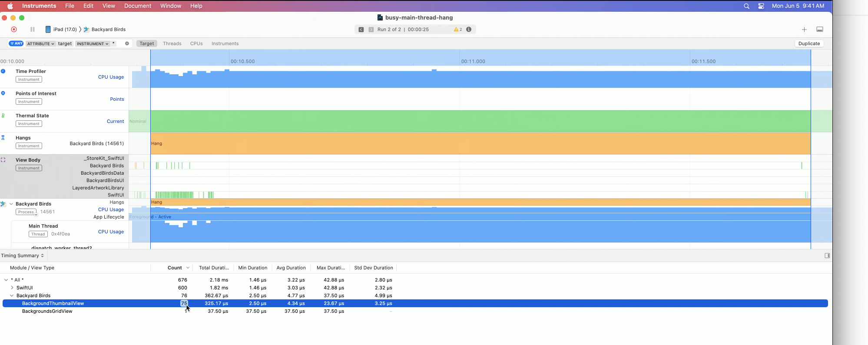868x345 pixels.
Task: Toggle the detail pane toolbar icon
Action: [x=820, y=30]
